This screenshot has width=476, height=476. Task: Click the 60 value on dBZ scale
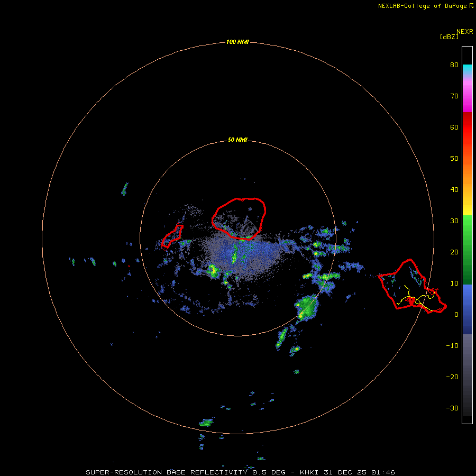pos(454,127)
